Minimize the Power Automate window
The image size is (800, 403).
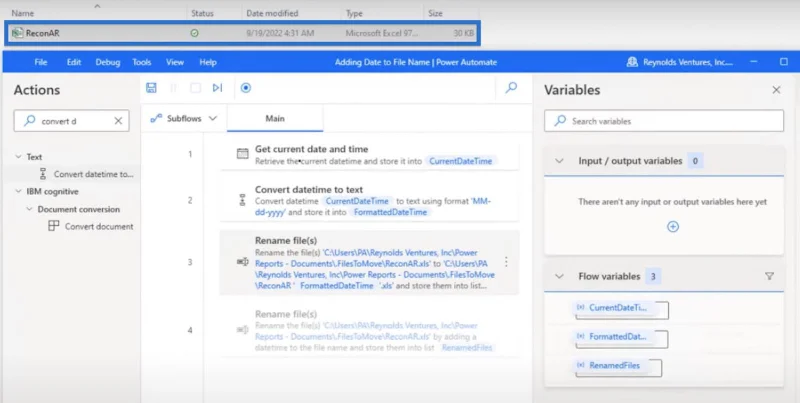[754, 62]
